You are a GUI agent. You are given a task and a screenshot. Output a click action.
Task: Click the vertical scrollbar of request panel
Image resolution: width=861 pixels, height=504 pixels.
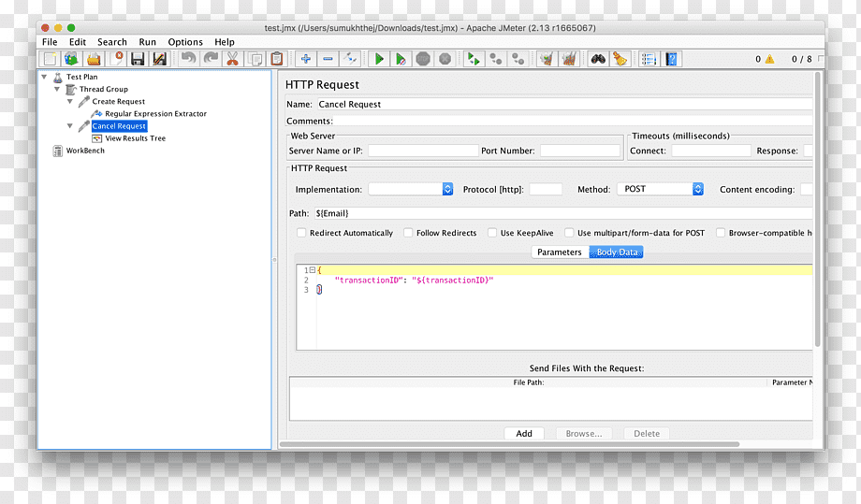tap(818, 209)
